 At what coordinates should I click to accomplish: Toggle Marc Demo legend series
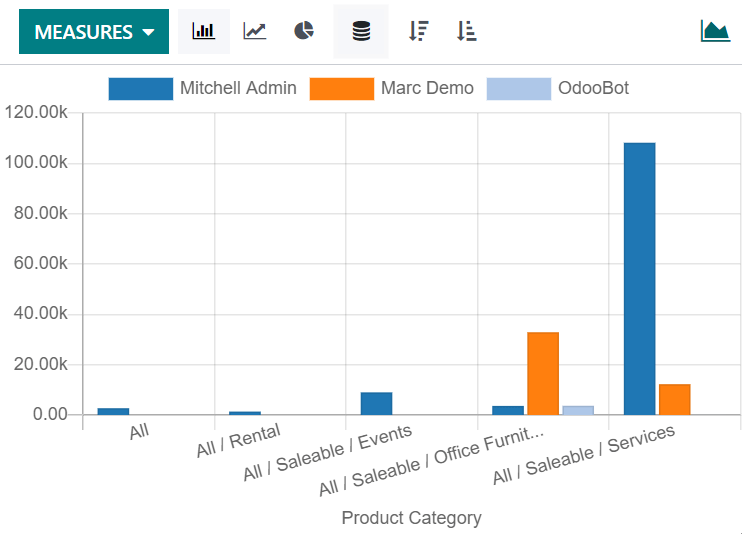pyautogui.click(x=427, y=88)
